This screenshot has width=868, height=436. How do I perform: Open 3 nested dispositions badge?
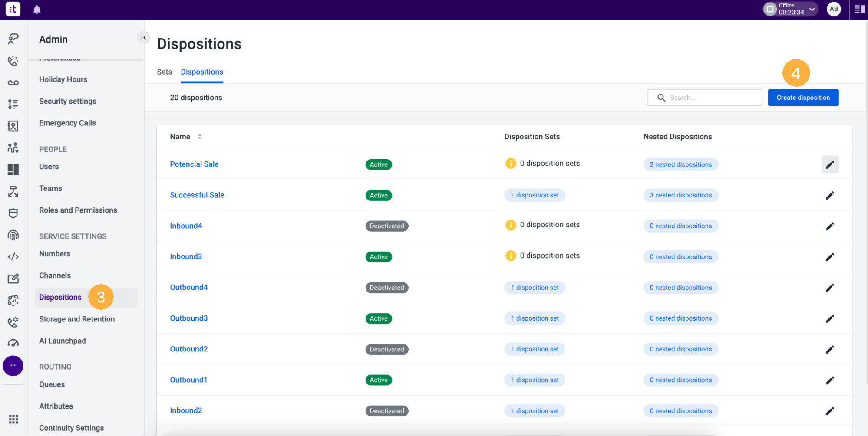[x=680, y=195]
